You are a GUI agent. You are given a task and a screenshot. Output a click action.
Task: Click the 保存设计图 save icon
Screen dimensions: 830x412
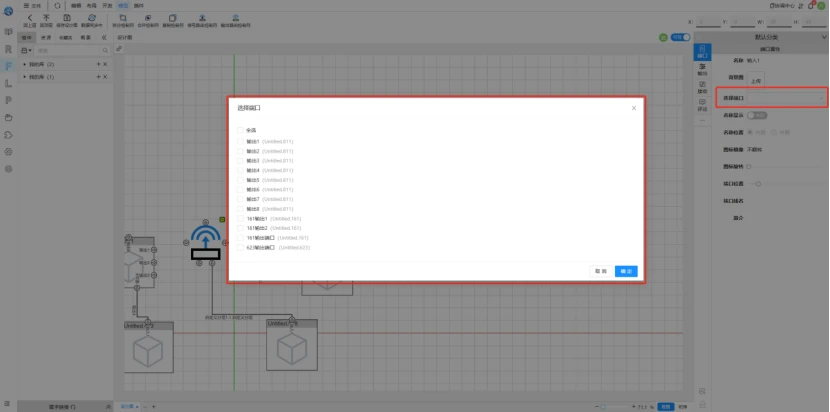pyautogui.click(x=67, y=18)
